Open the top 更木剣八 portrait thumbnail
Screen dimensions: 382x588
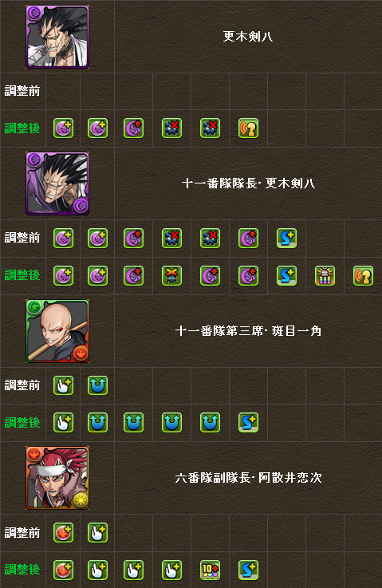(x=57, y=37)
